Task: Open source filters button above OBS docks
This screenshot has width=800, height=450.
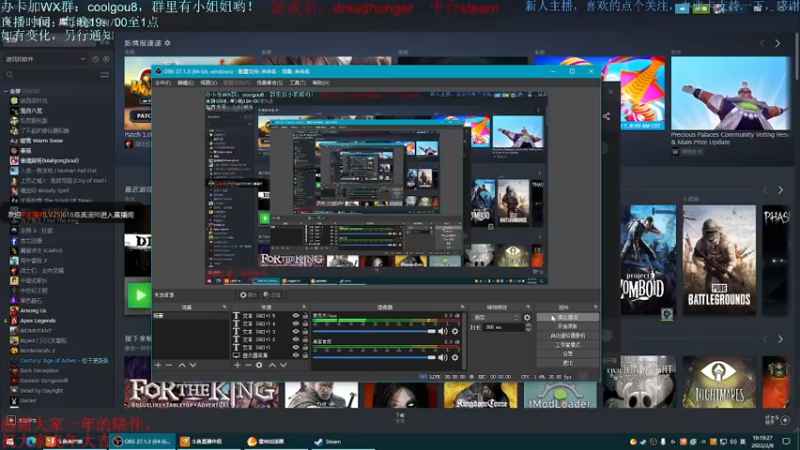Action: point(272,295)
